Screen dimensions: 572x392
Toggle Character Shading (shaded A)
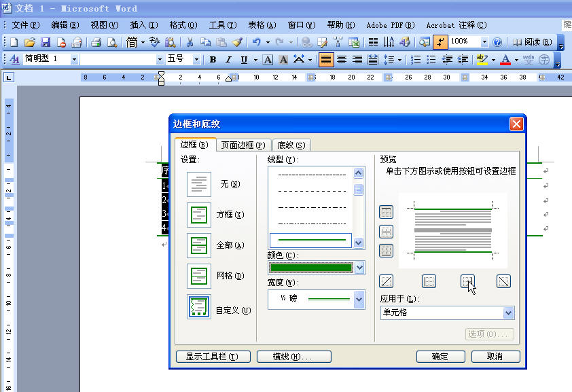tap(283, 59)
